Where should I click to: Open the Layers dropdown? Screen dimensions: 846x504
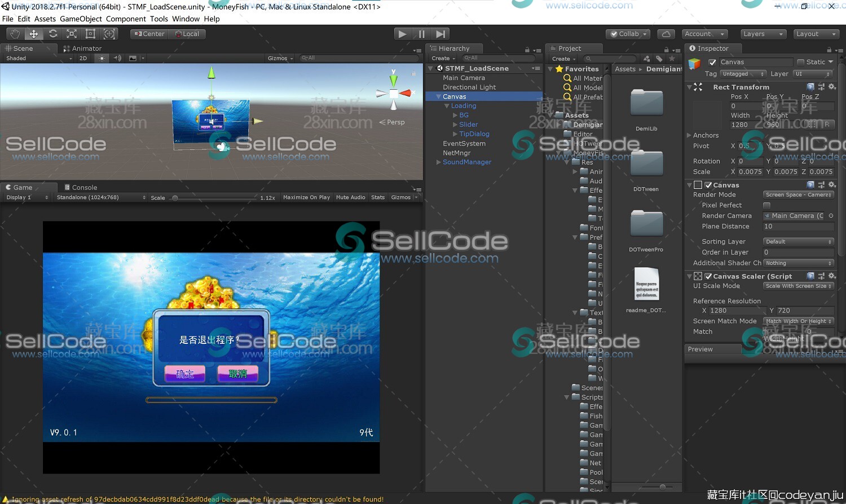[x=763, y=34]
